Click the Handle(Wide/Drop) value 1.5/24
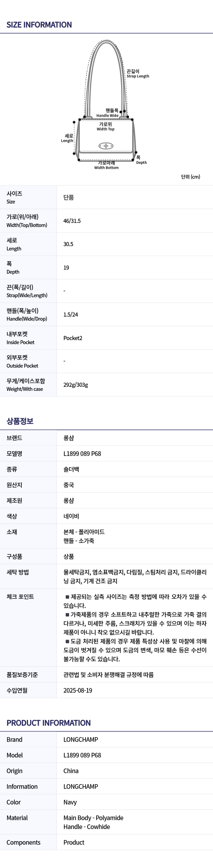The height and width of the screenshot is (868, 213). click(71, 314)
